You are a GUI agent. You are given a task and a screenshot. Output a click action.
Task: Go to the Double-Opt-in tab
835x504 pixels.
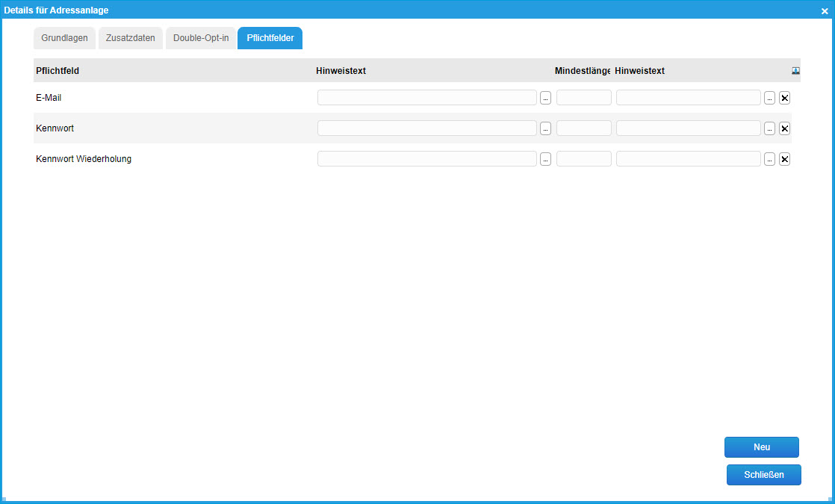point(201,38)
